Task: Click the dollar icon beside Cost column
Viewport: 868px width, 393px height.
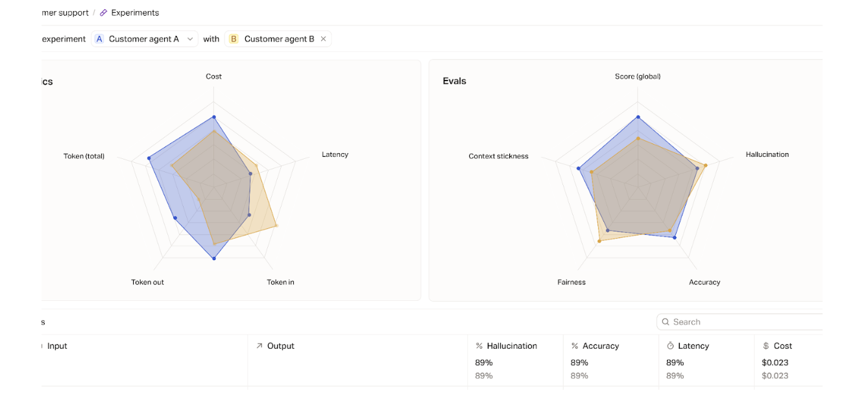Action: point(766,346)
